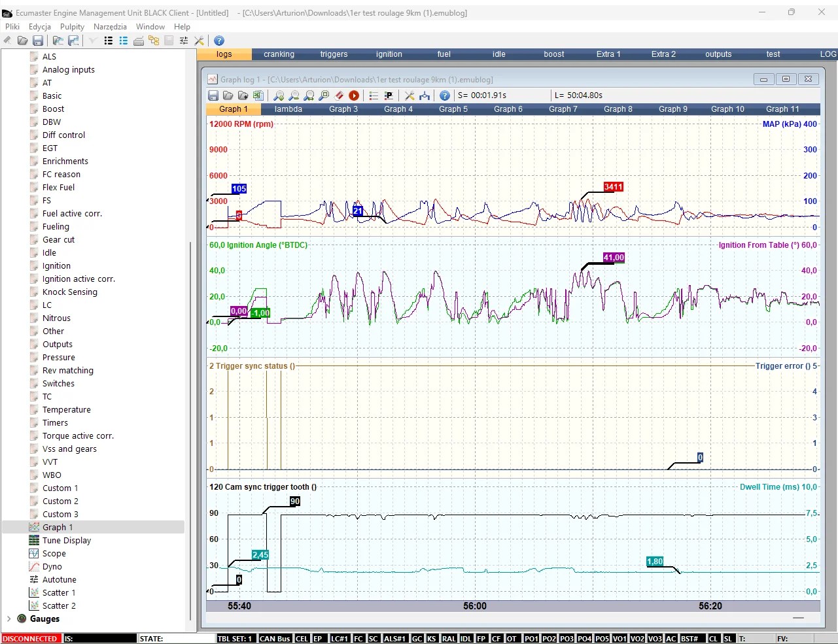The height and width of the screenshot is (644, 838).
Task: Click the blue bullet list icon in main toolbar
Action: click(x=123, y=41)
